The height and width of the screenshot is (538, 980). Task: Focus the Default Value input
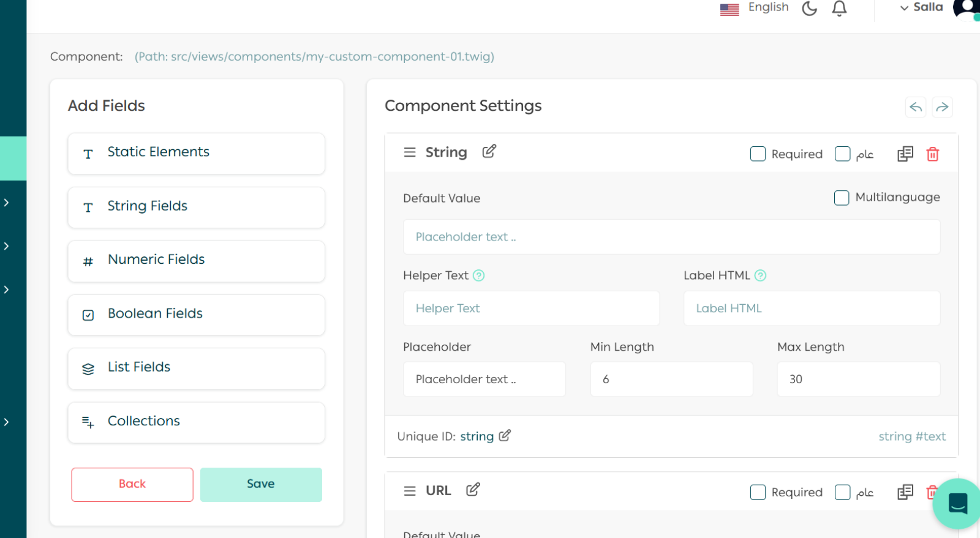[671, 237]
